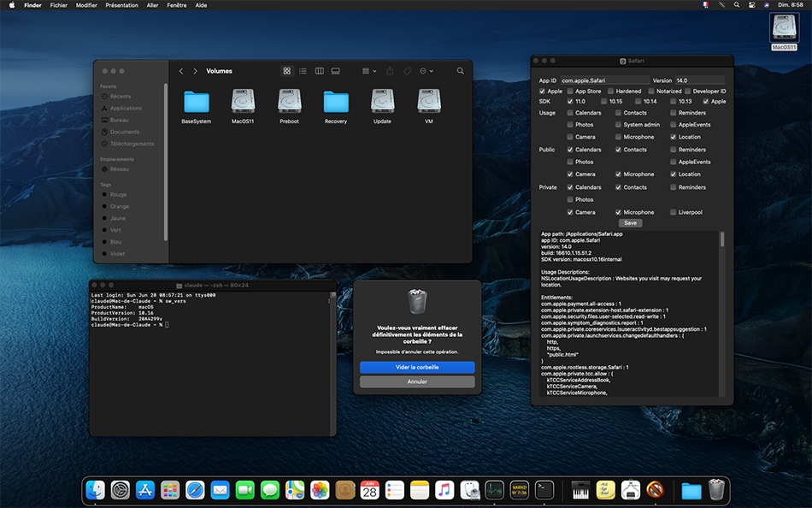Viewport: 812px width, 508px height.
Task: Click Annuler in the trash dialog
Action: pyautogui.click(x=417, y=381)
